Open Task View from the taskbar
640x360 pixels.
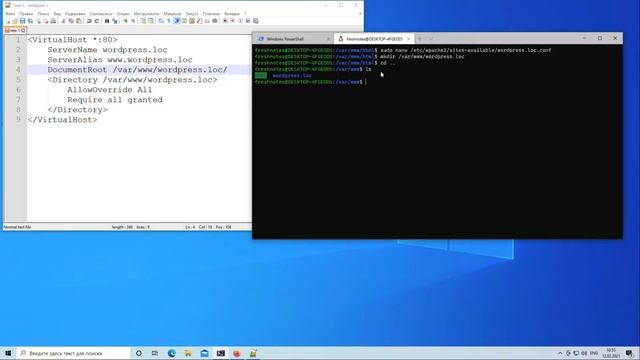point(155,353)
